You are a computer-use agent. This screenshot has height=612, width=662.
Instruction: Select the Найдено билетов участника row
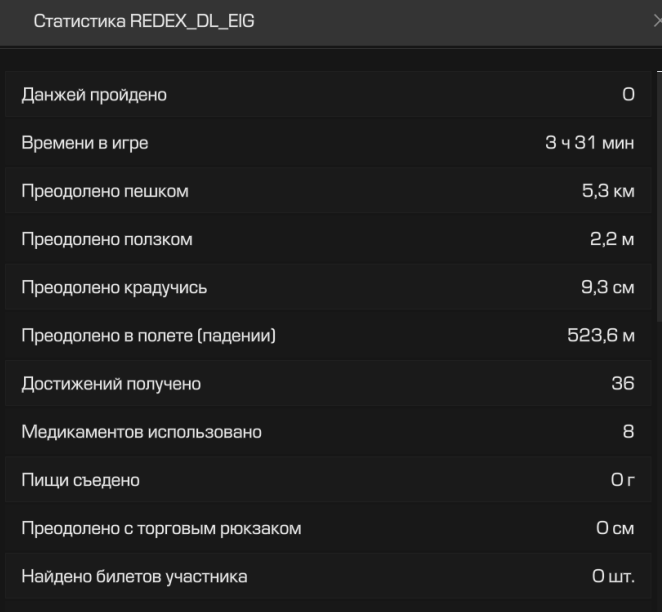pyautogui.click(x=328, y=576)
